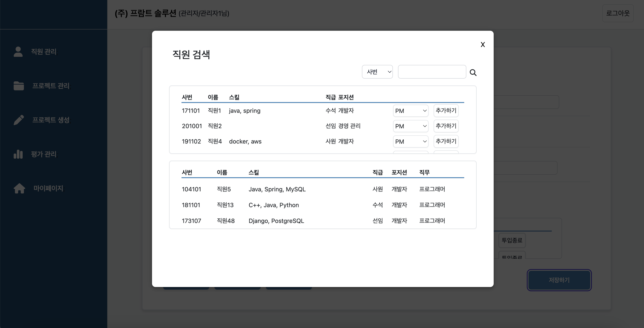Open the PM dropdown for employee 171101

[x=410, y=110]
